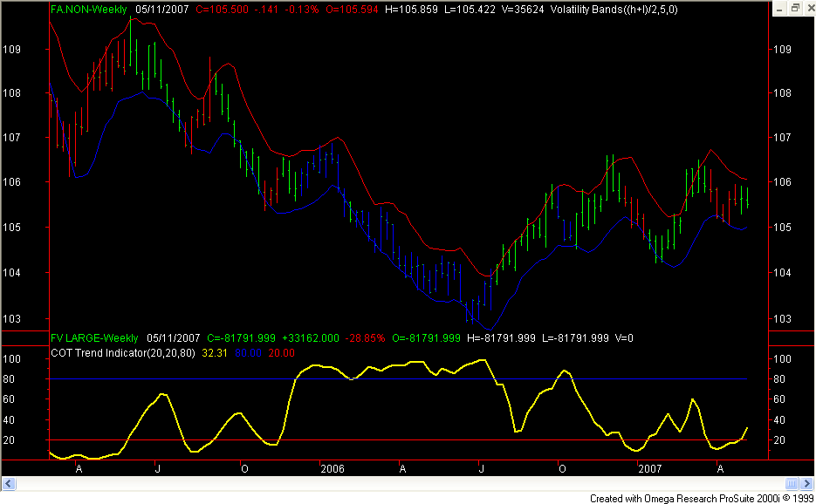Click the 2007 label on time axis

[x=650, y=469]
